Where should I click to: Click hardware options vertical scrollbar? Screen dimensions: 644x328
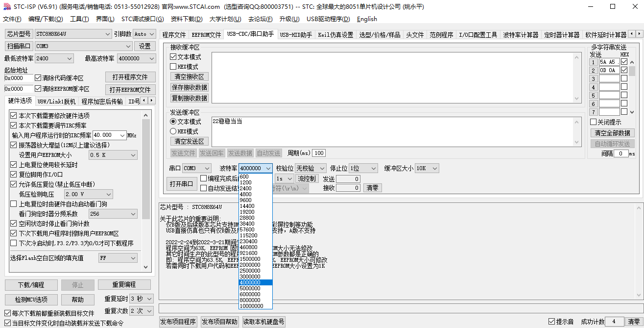coord(146,191)
